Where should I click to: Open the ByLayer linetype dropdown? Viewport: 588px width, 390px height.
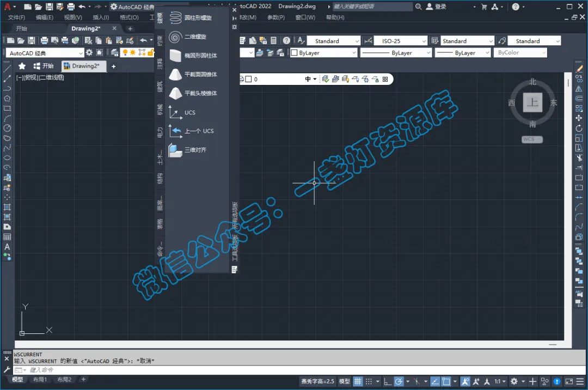coord(396,53)
